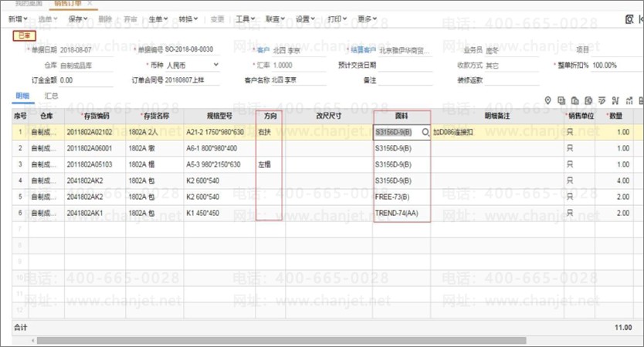This screenshot has height=347, width=644.
Task: Click the empty 装修返款 field
Action: pos(512,80)
